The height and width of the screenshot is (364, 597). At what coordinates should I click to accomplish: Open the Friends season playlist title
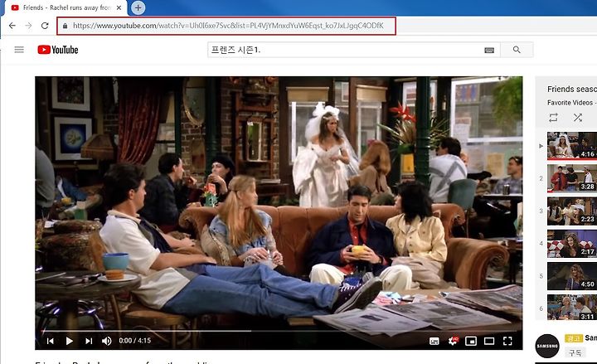572,89
